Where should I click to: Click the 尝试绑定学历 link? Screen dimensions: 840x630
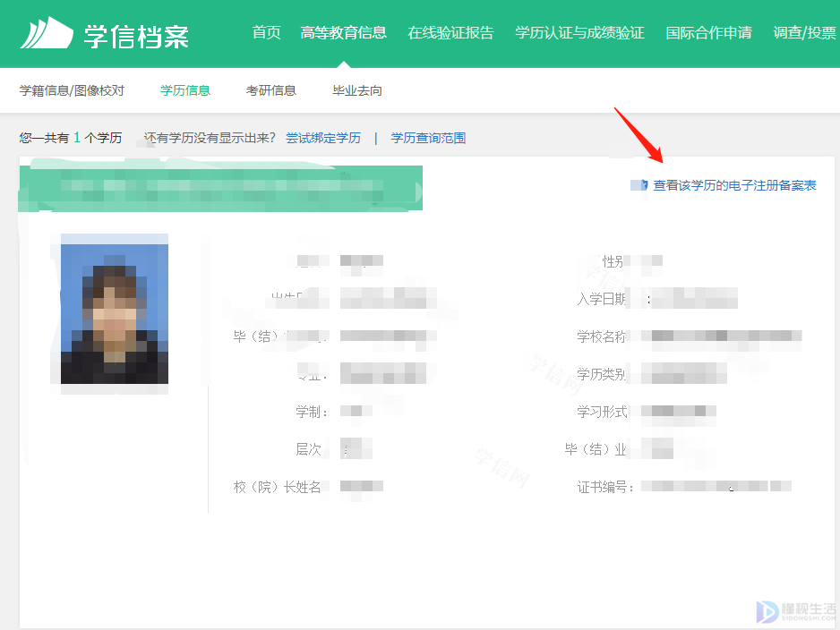tap(323, 138)
